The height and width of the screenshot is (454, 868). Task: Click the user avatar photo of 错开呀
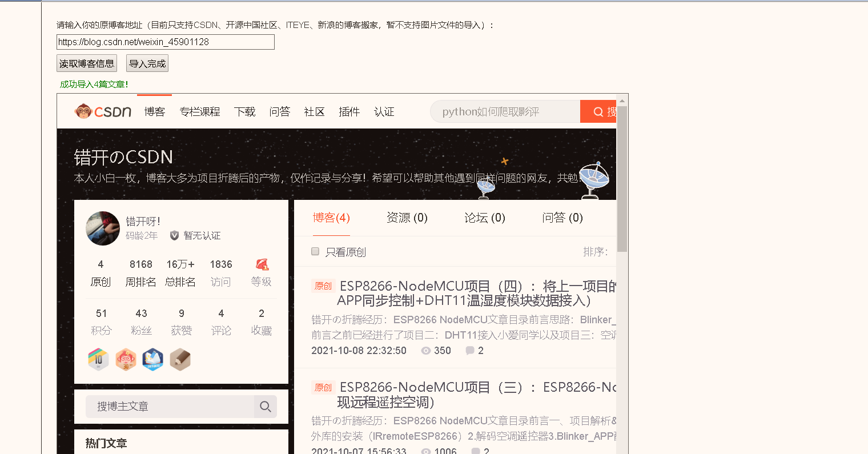coord(103,228)
